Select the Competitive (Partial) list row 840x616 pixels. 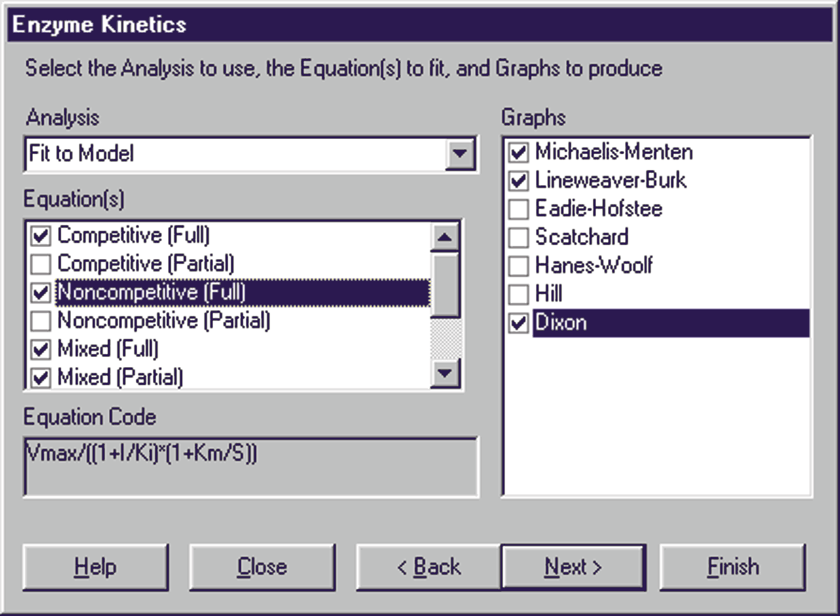pos(229,263)
